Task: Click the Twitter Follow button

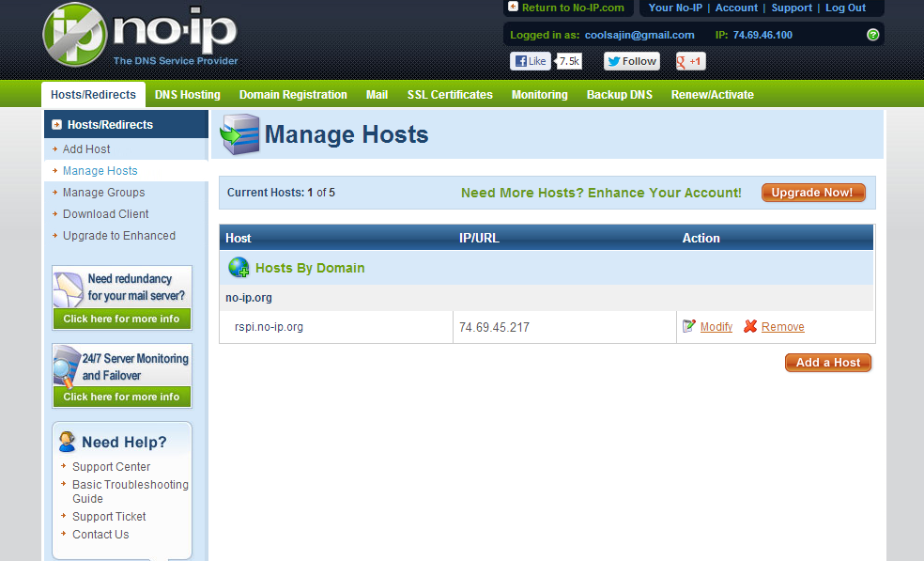Action: pyautogui.click(x=632, y=61)
